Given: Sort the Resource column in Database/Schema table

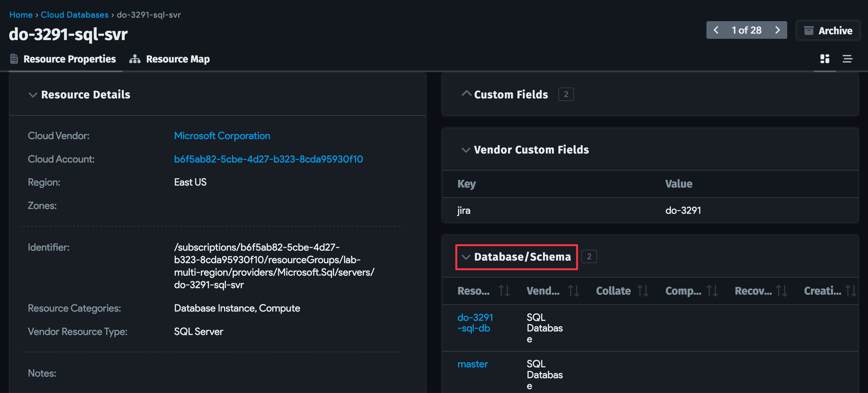Looking at the screenshot, I should coord(505,290).
